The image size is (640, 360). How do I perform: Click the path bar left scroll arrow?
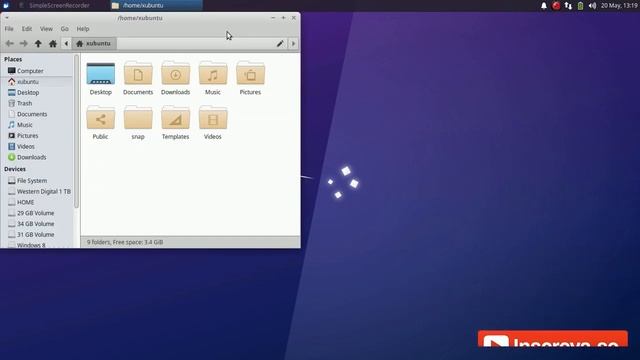[x=66, y=43]
